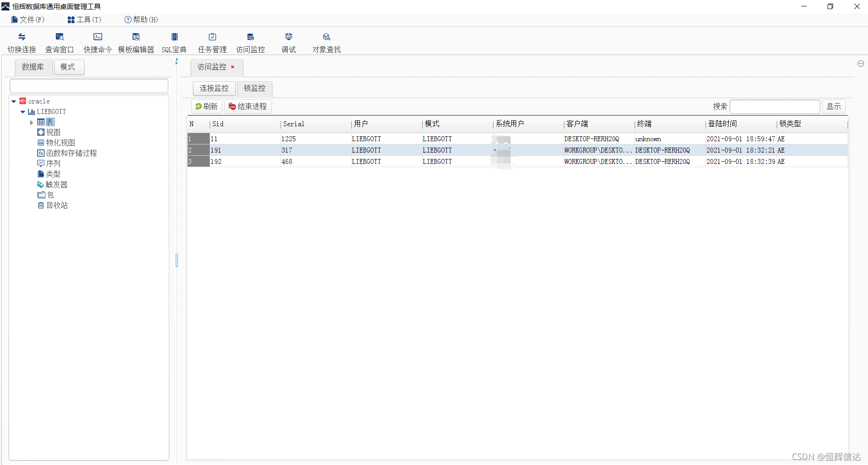868x465 pixels.
Task: Select the 连接监控 sub-tab
Action: click(214, 88)
